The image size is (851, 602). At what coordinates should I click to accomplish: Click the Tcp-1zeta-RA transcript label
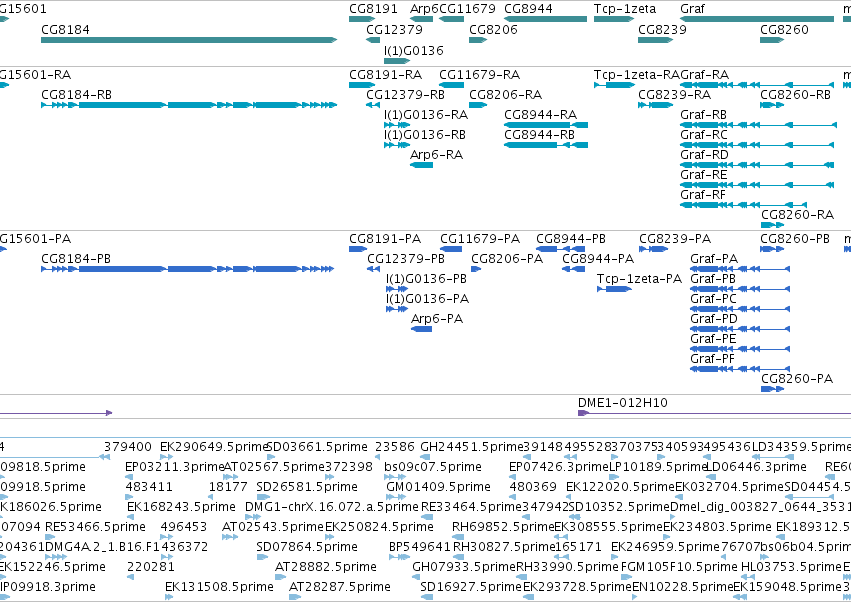pos(637,74)
